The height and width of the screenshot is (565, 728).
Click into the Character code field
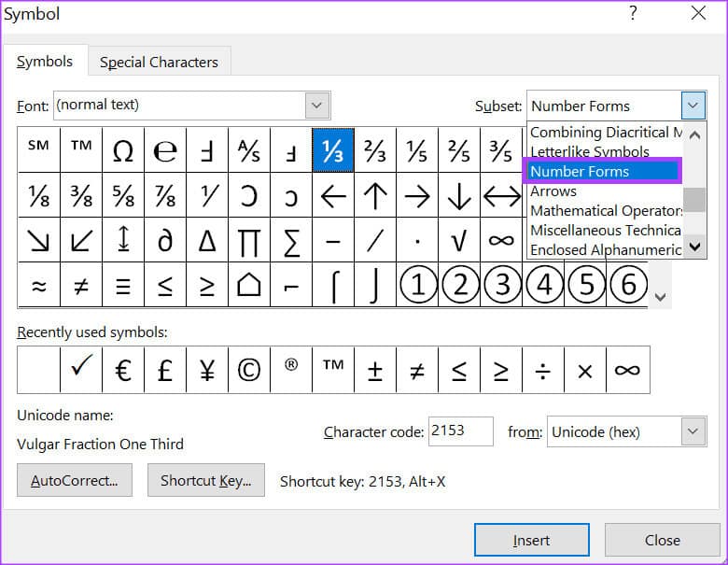(x=460, y=431)
